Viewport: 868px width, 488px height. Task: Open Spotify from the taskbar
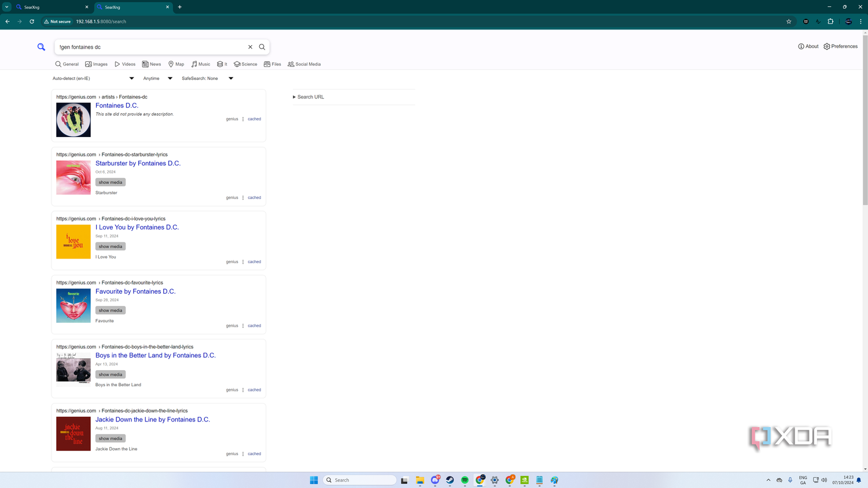click(465, 480)
